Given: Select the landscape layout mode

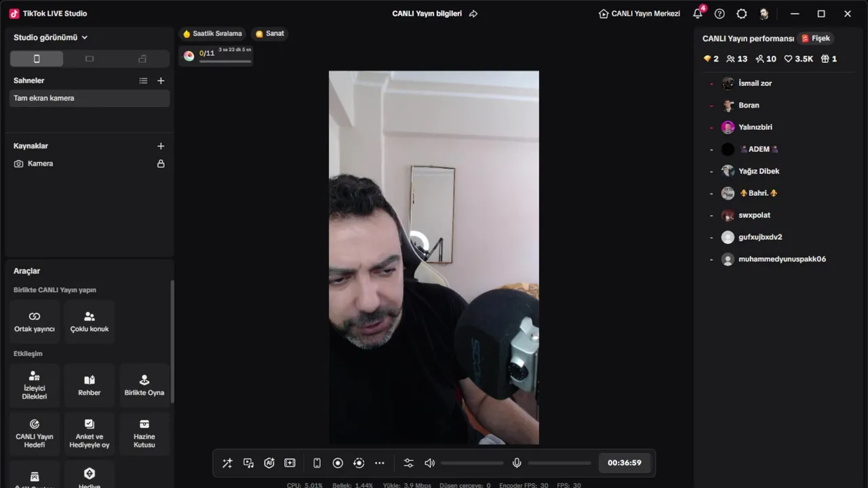Looking at the screenshot, I should [x=90, y=59].
